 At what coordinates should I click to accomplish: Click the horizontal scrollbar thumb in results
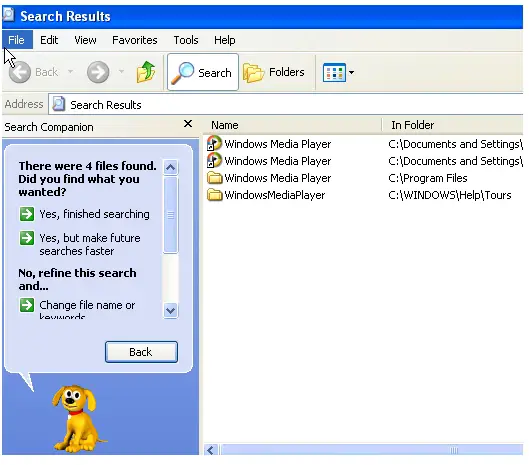pos(371,450)
